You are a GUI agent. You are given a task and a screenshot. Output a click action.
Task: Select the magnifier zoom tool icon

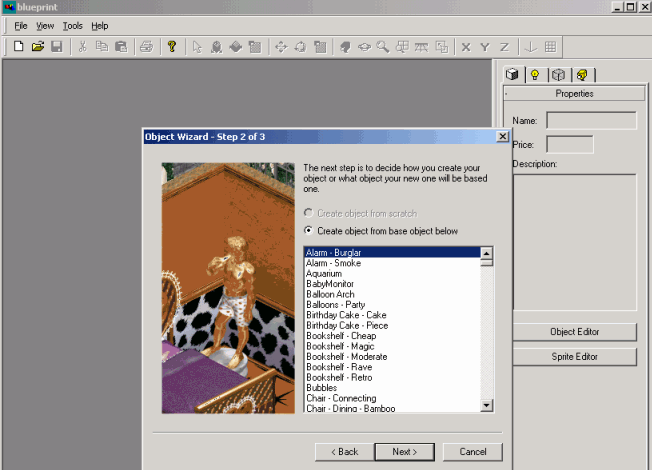click(383, 47)
